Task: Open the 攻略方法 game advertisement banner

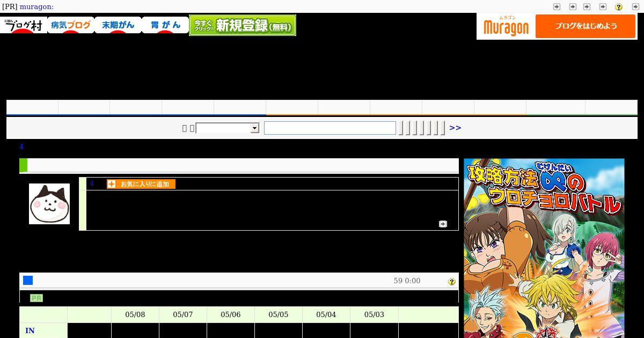Action: (544, 248)
